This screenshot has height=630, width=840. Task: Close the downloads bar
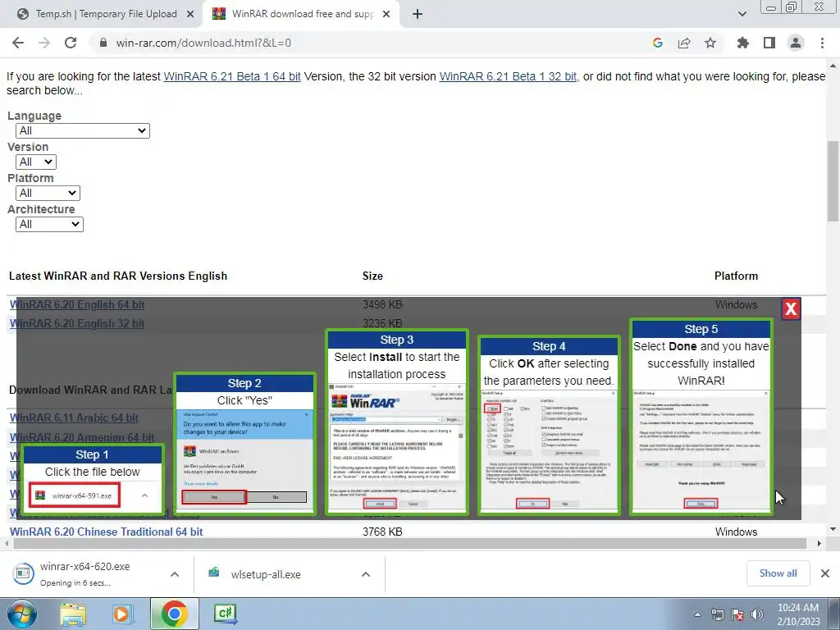point(825,573)
